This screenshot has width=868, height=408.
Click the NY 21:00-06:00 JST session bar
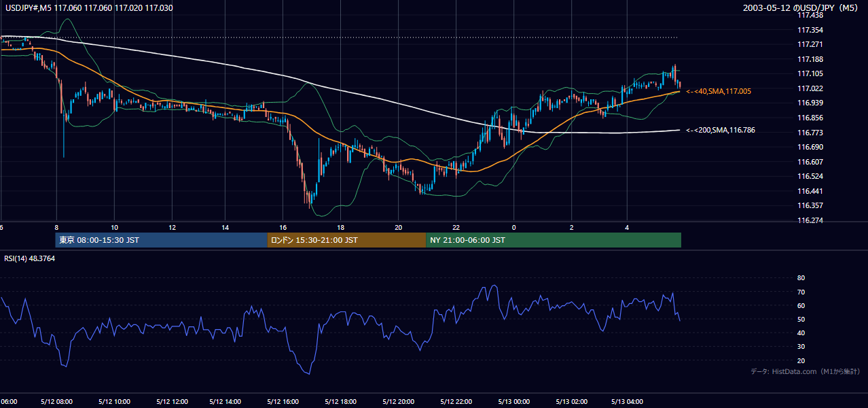(554, 240)
